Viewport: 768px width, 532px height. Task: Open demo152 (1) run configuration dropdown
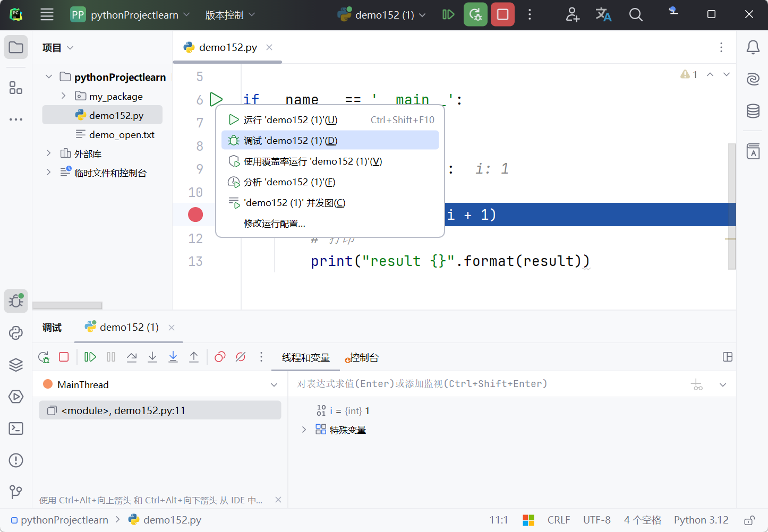[x=382, y=15]
